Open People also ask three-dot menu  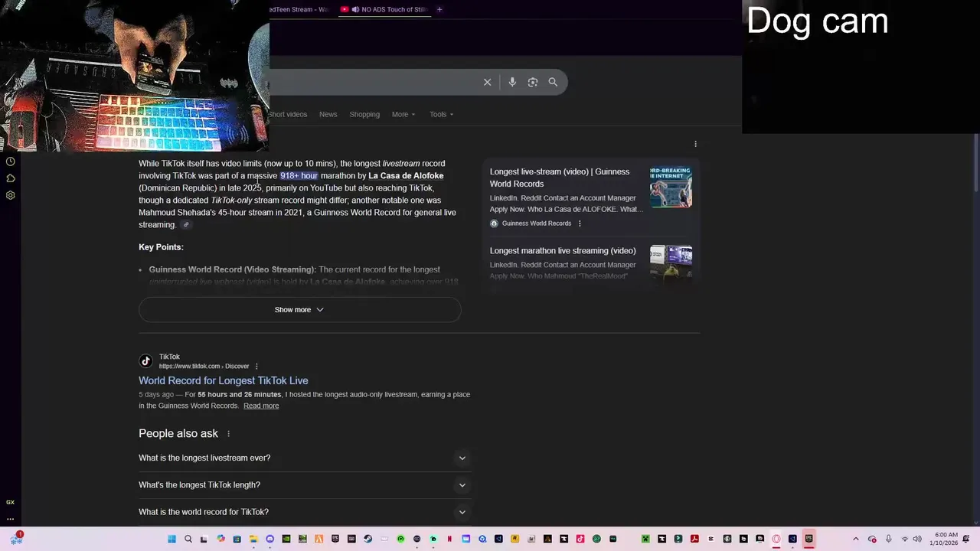point(228,434)
